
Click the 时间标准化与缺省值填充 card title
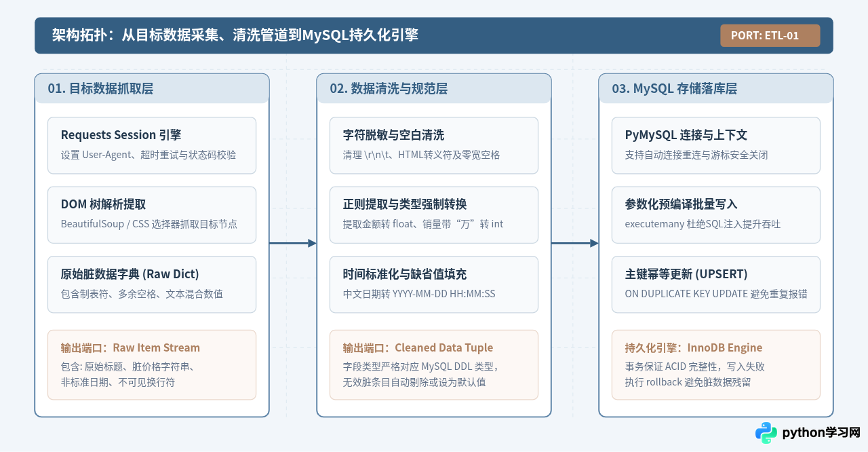click(405, 274)
